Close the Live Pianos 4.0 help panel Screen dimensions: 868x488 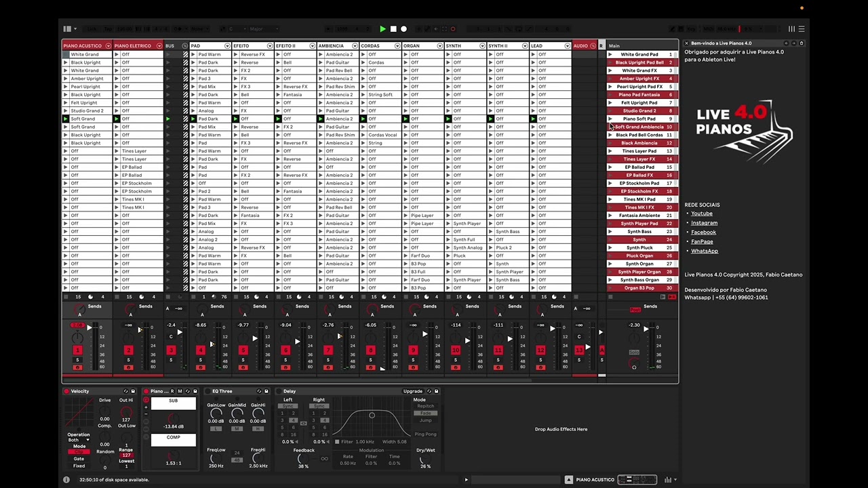click(x=686, y=43)
